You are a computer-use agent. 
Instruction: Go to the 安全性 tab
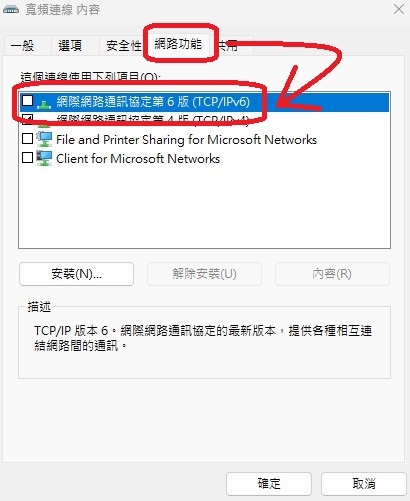[x=122, y=45]
